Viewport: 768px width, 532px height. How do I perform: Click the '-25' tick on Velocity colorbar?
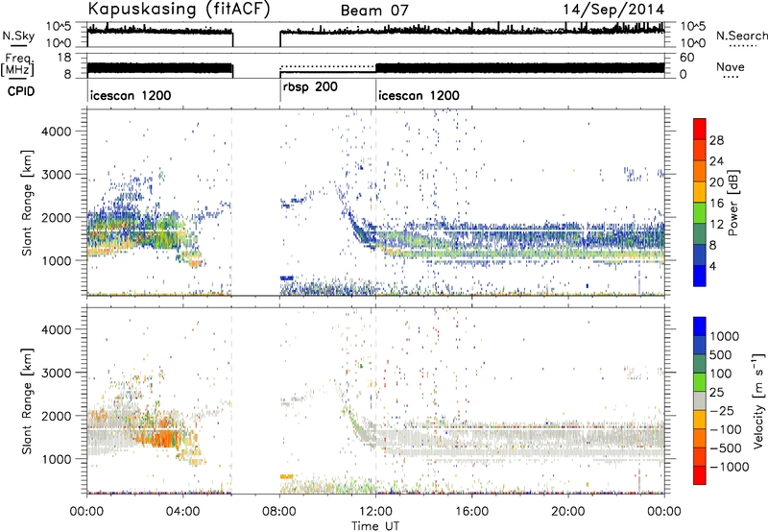pyautogui.click(x=720, y=410)
